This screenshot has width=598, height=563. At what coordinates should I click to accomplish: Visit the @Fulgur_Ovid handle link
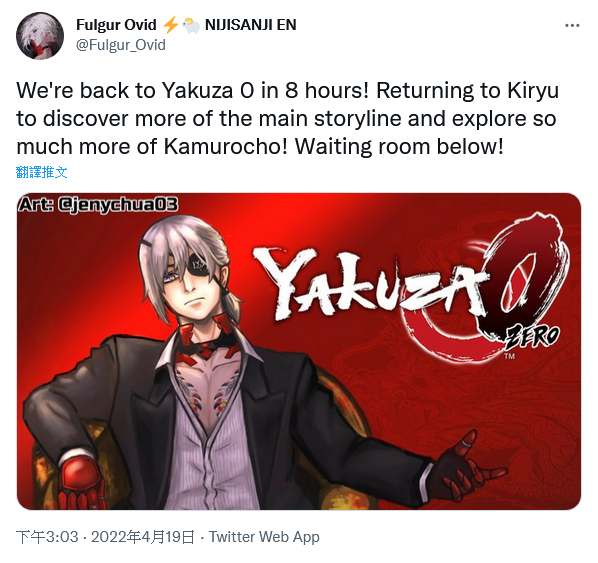click(121, 45)
